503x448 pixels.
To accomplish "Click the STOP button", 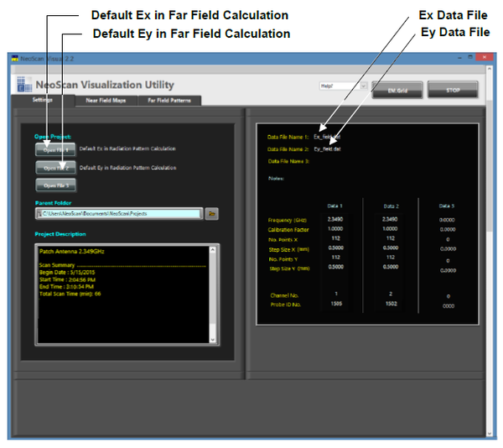I will point(453,90).
